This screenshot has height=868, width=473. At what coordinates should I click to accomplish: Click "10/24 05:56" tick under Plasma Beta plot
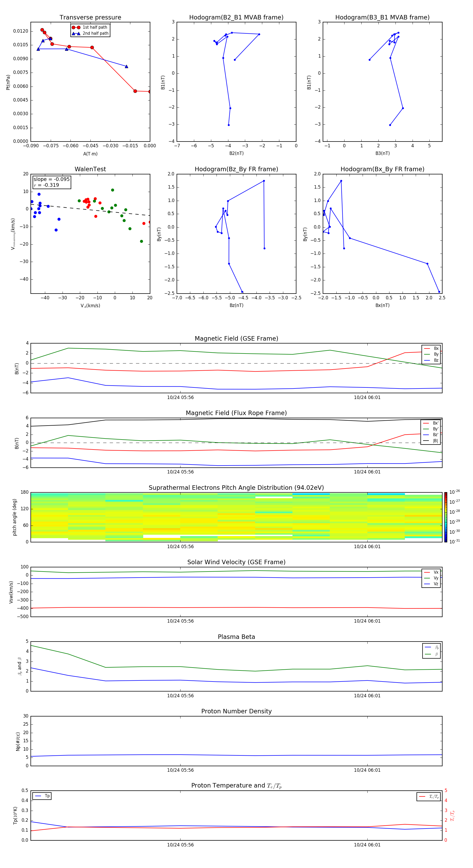coord(181,696)
